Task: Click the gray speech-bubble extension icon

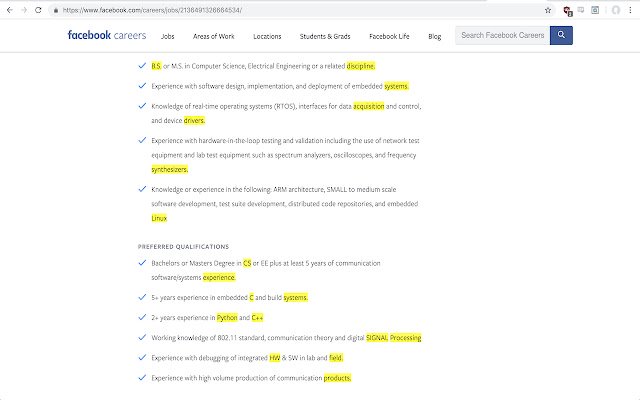Action: [x=581, y=10]
